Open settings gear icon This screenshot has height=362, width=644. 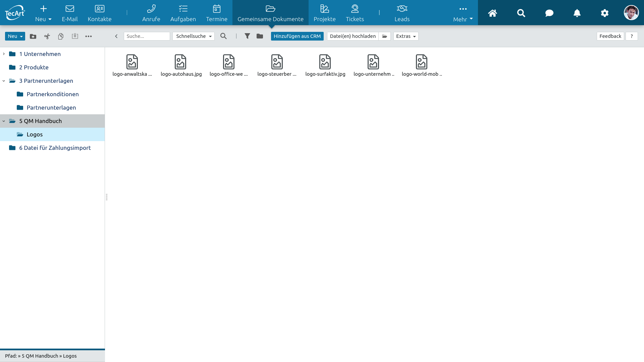(604, 13)
